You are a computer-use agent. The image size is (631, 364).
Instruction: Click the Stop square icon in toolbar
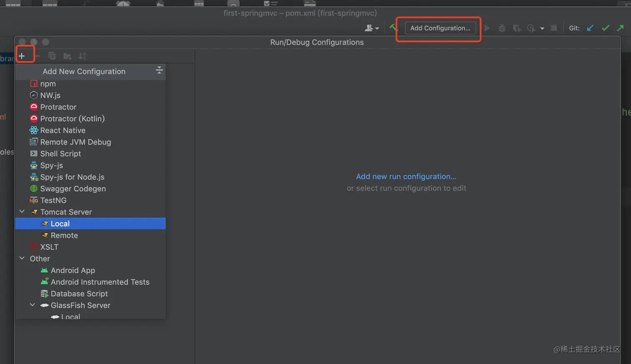[x=554, y=28]
